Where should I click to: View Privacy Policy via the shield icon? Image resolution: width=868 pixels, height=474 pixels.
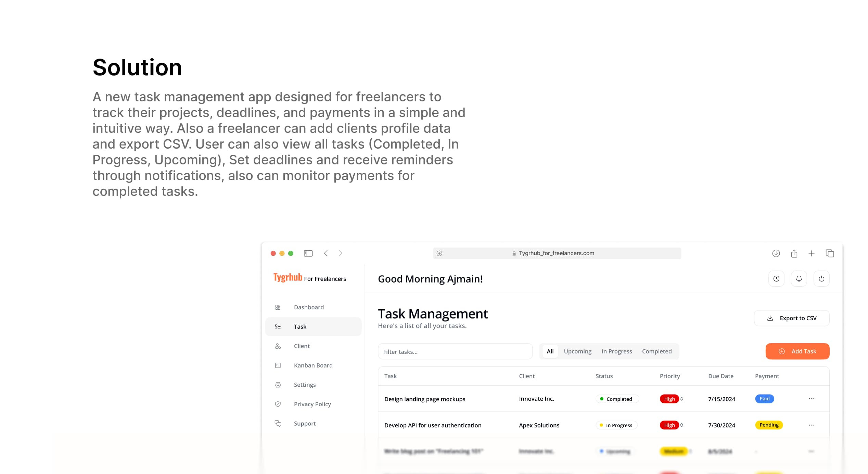[x=278, y=404]
